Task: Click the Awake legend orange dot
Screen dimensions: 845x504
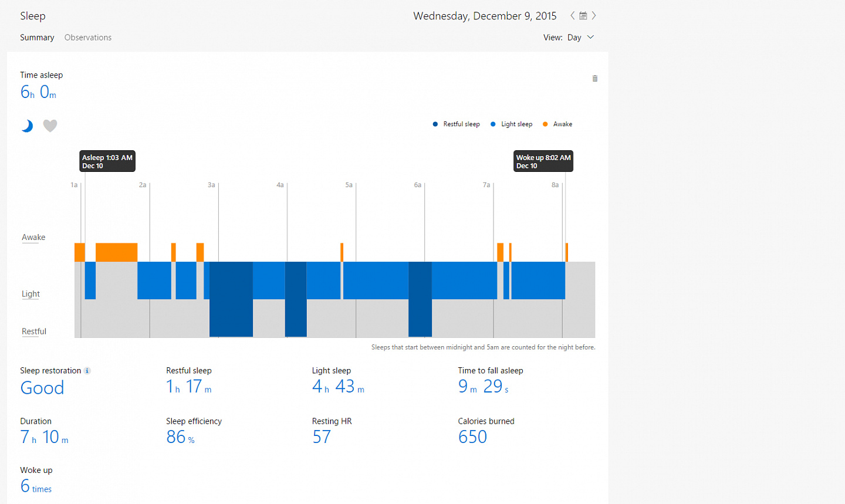Action: point(545,124)
